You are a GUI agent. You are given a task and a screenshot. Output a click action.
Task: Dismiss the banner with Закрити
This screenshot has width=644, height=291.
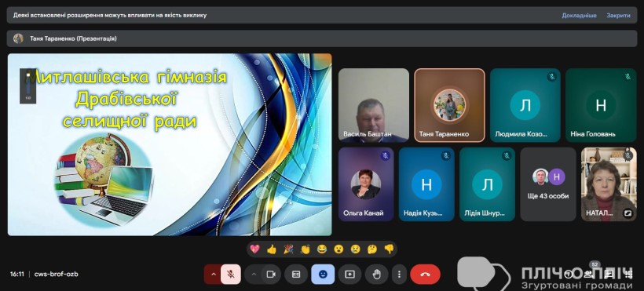tap(618, 15)
